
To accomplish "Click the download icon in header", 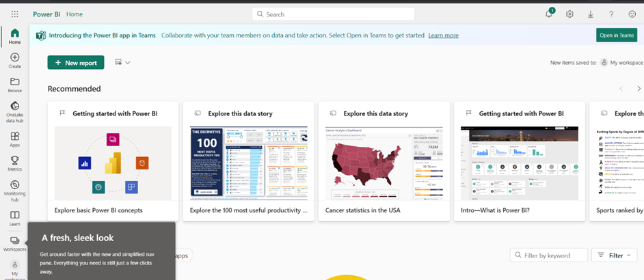I will tap(591, 14).
